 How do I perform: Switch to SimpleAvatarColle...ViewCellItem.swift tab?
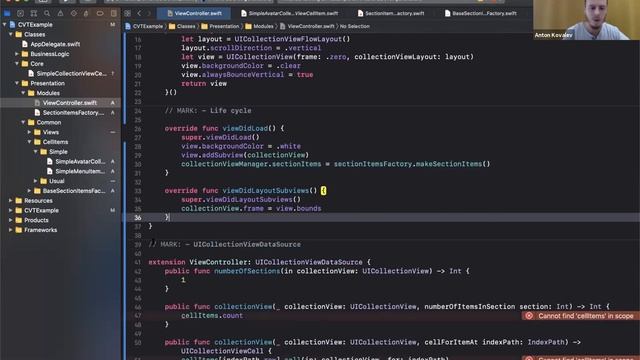pyautogui.click(x=289, y=13)
